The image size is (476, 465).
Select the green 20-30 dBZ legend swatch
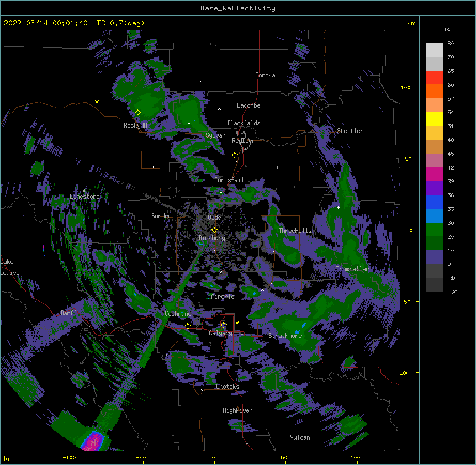point(434,230)
